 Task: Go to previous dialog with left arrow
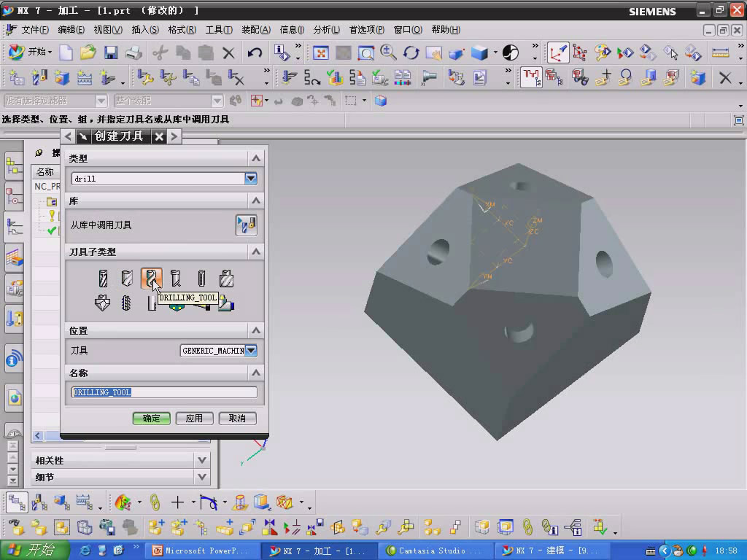pos(68,136)
